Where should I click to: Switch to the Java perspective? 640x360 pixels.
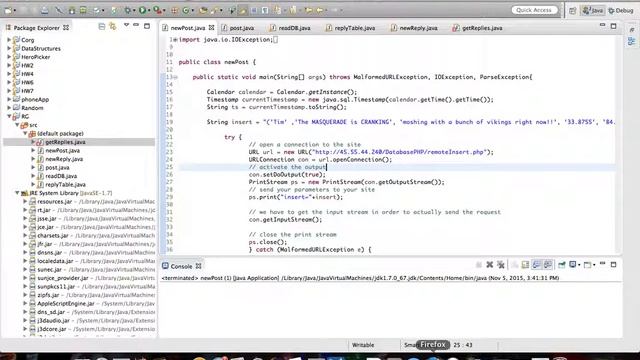[x=593, y=11]
